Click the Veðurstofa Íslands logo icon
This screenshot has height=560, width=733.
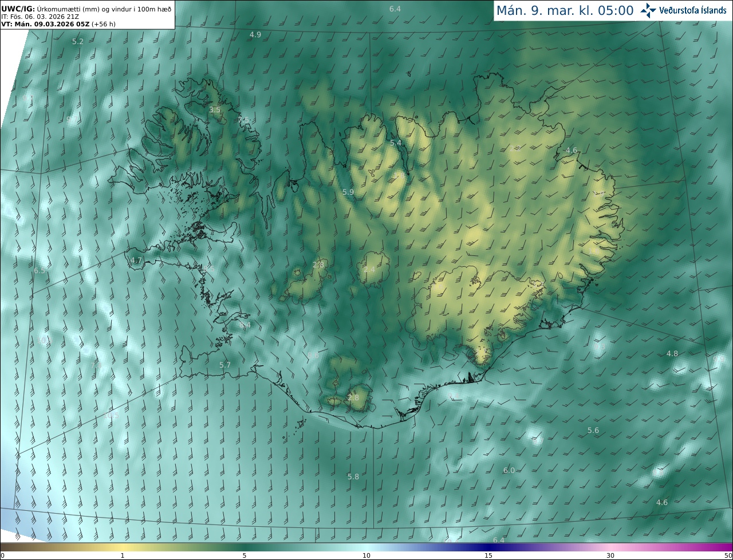[649, 10]
